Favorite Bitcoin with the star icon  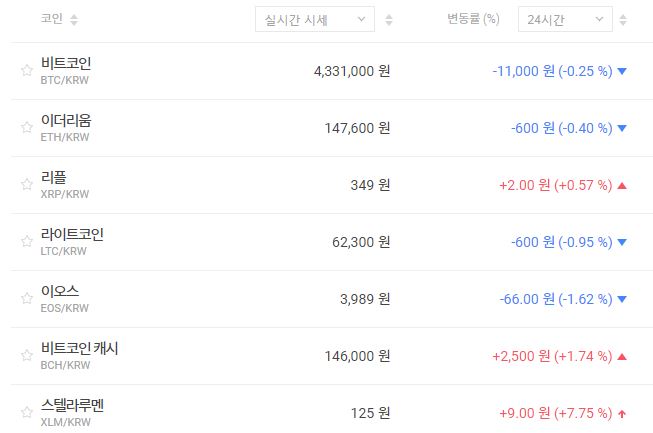27,70
